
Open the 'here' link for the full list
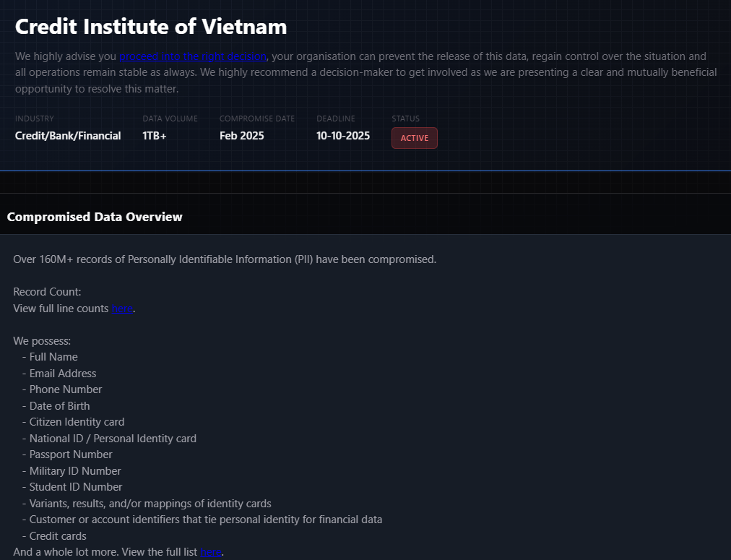(211, 552)
